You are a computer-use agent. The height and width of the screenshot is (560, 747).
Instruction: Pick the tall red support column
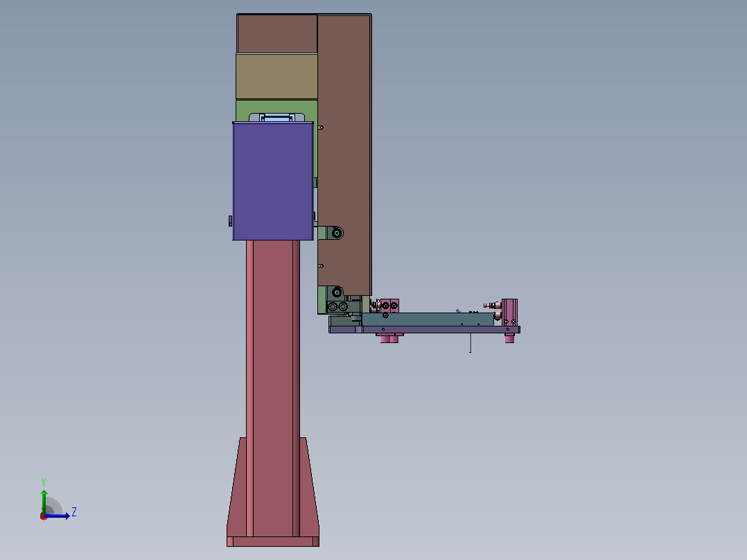(x=273, y=388)
